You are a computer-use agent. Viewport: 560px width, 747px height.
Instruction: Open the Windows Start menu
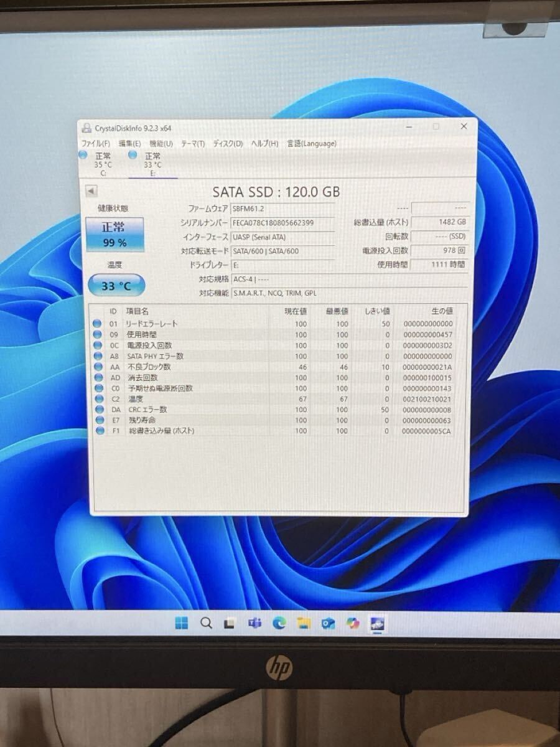pyautogui.click(x=181, y=622)
